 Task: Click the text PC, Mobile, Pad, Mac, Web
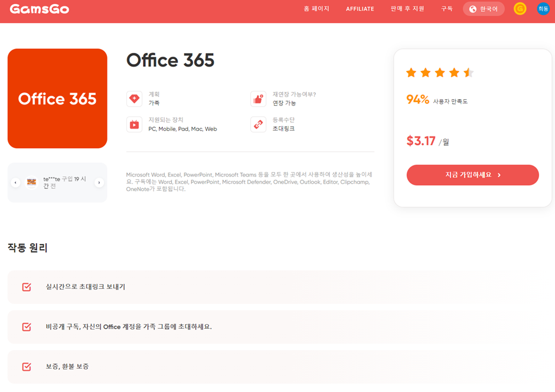182,129
